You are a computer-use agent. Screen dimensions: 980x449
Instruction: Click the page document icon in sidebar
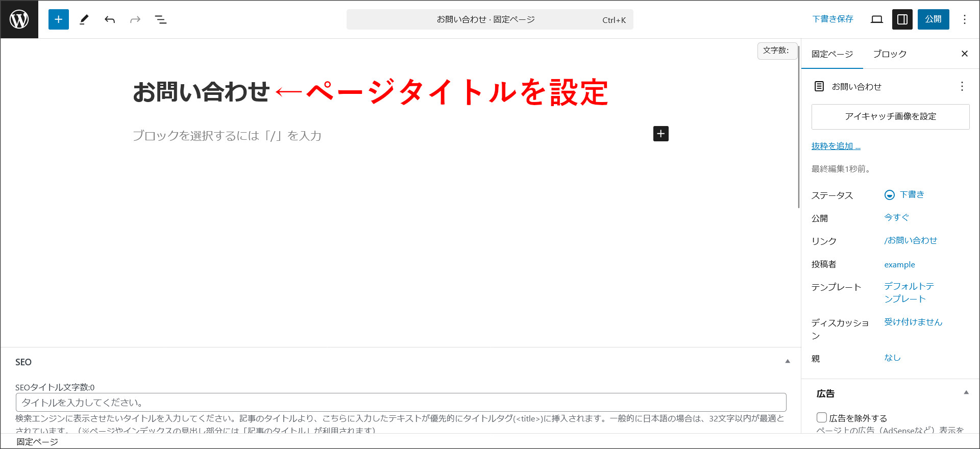click(819, 86)
